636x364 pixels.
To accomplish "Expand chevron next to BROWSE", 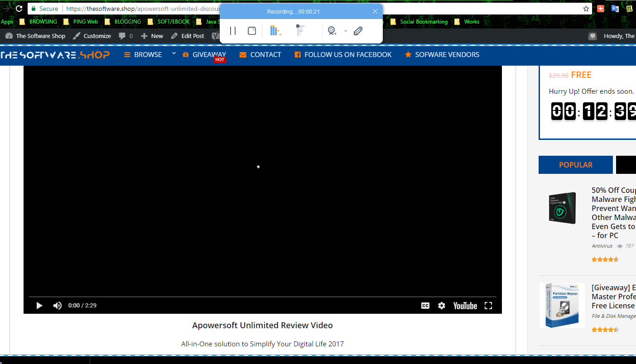I will (173, 53).
